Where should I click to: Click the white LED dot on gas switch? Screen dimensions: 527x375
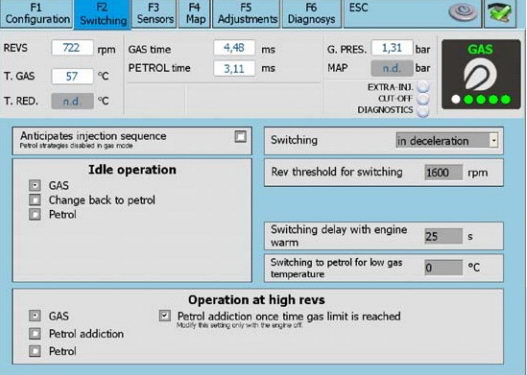pyautogui.click(x=456, y=99)
